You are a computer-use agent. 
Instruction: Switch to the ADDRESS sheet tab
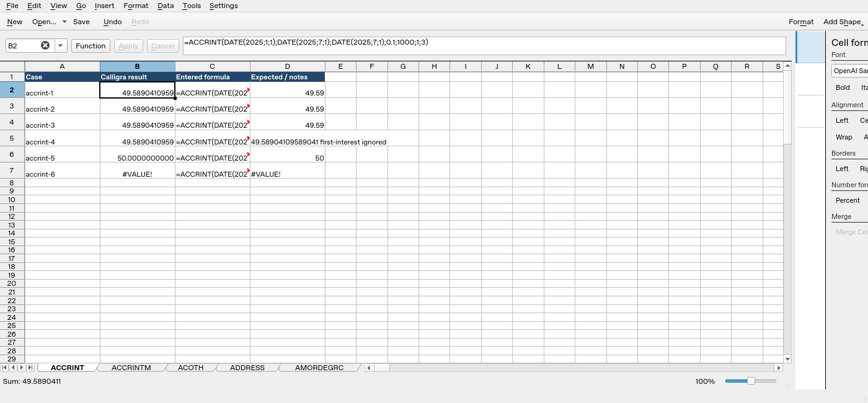pyautogui.click(x=247, y=368)
